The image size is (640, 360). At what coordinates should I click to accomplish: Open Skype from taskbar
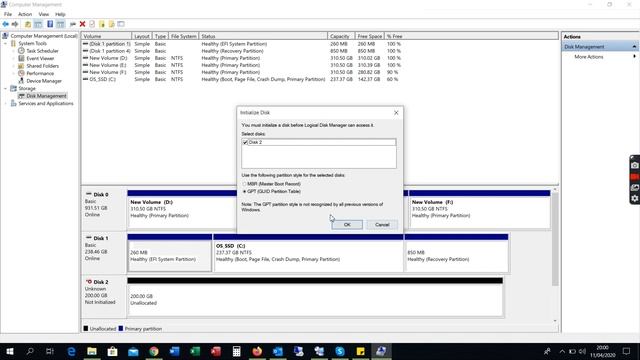340,351
